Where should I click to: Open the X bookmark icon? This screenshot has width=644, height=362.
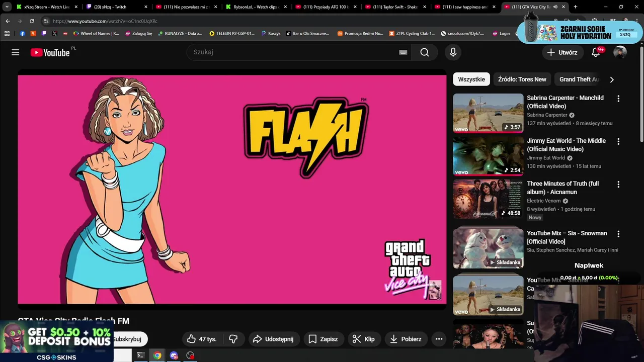click(x=54, y=33)
